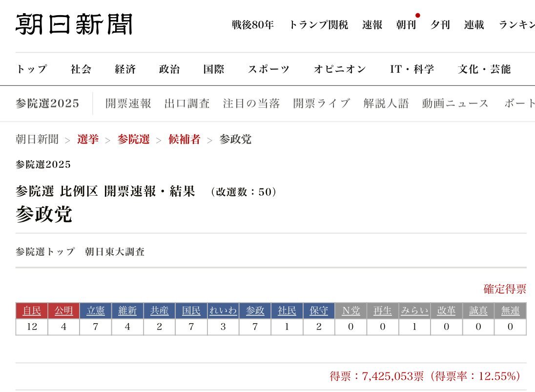Open the 参政 party column header

(x=255, y=310)
